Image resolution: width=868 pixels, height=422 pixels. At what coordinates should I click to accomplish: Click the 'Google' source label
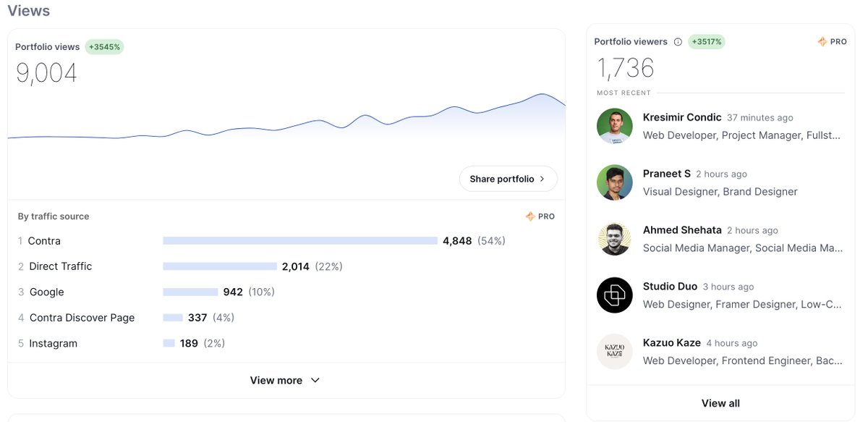point(46,292)
